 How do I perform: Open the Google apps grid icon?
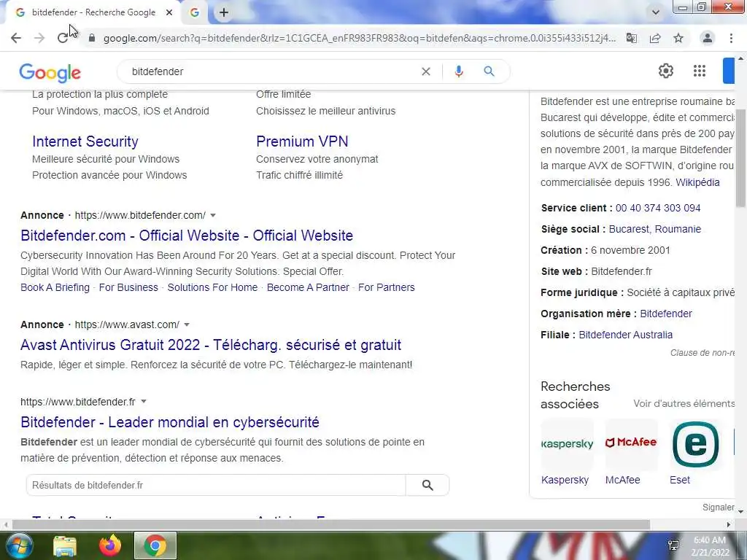700,71
